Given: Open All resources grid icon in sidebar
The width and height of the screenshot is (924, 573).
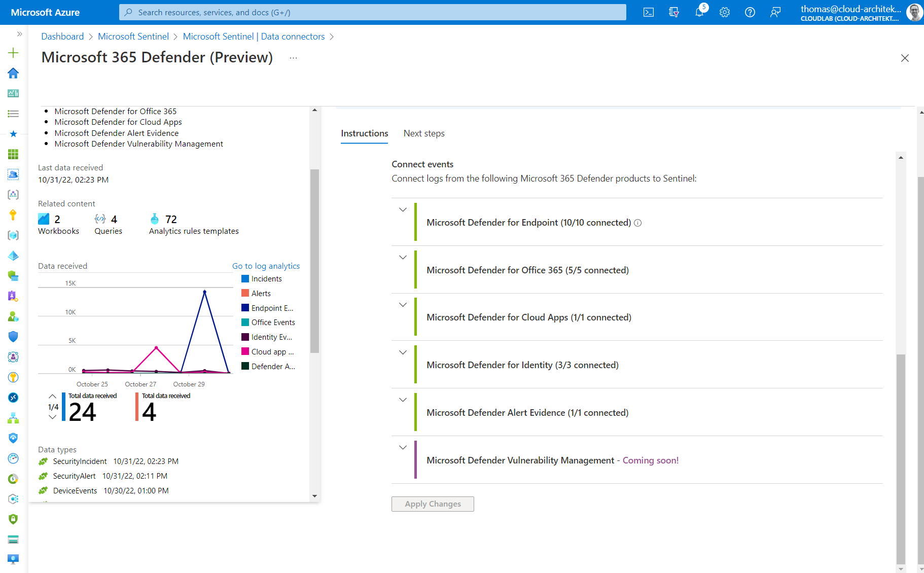Looking at the screenshot, I should coord(13,154).
